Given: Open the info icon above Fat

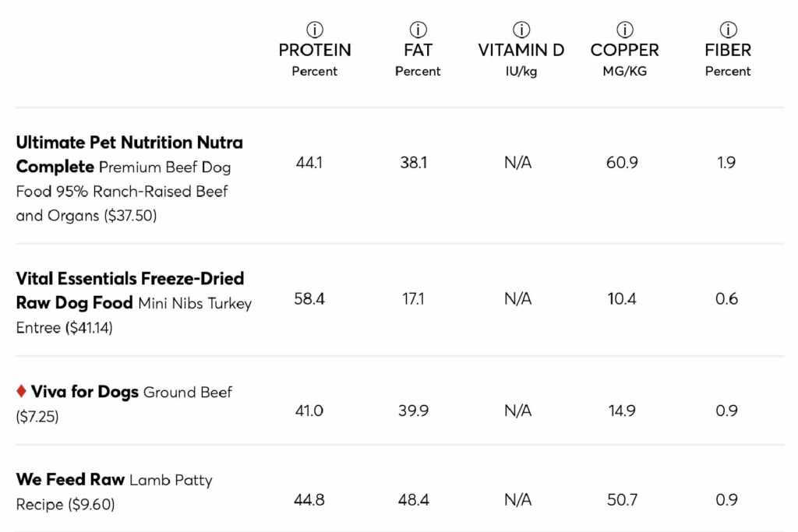Looking at the screenshot, I should [418, 30].
